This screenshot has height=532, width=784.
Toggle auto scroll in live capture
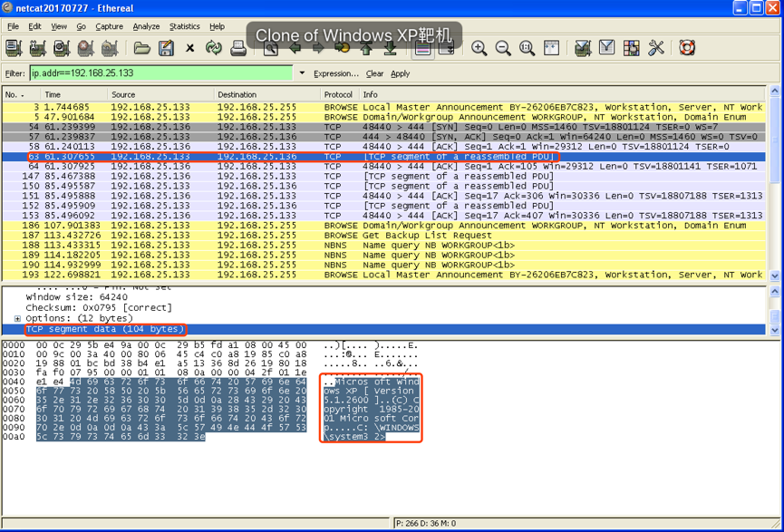pos(447,49)
